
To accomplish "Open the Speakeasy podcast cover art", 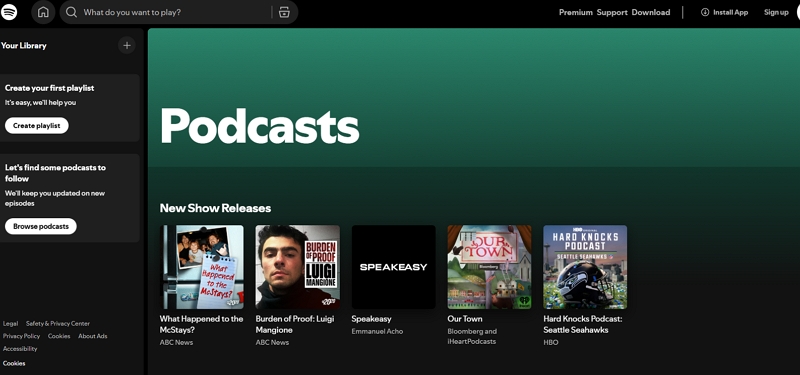I will tap(393, 267).
